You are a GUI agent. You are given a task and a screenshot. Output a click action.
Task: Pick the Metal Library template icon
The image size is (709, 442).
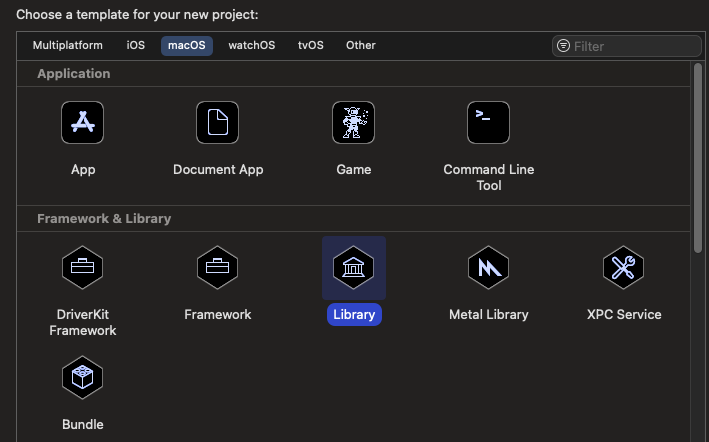coord(489,267)
